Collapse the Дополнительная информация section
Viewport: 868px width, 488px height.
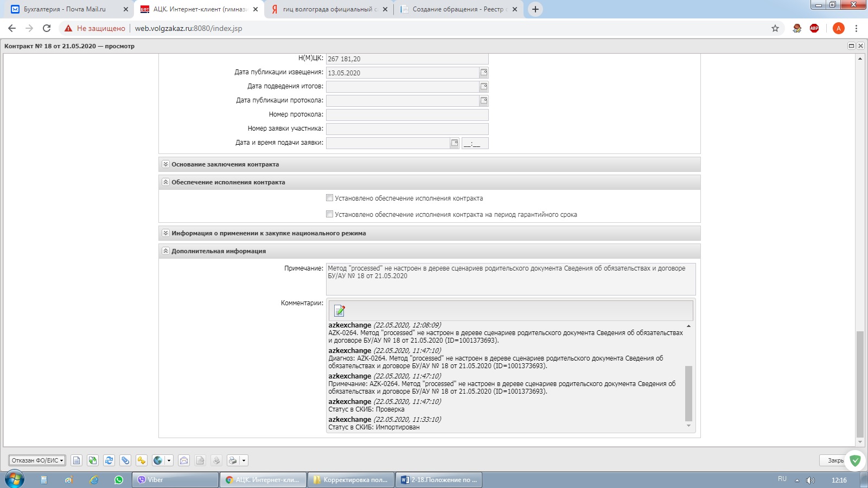point(166,251)
